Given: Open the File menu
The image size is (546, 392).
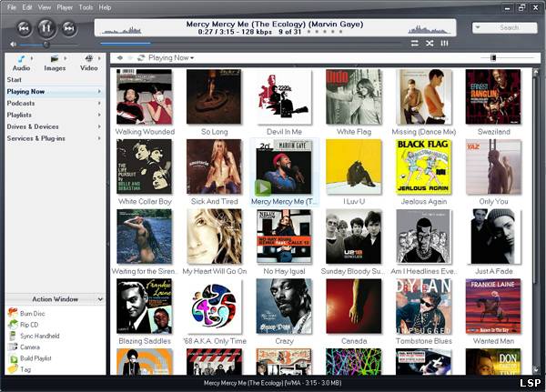Looking at the screenshot, I should tap(12, 7).
